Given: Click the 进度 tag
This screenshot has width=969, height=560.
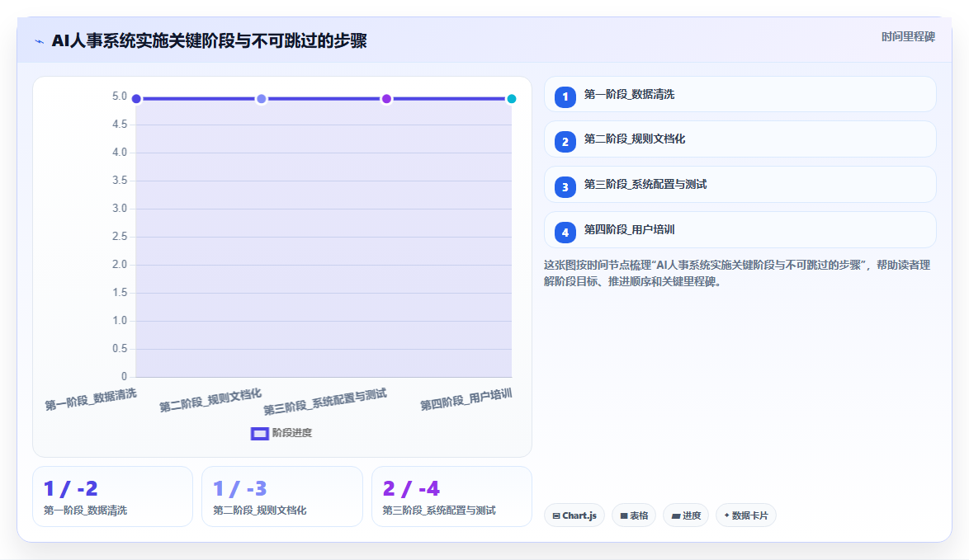Looking at the screenshot, I should point(685,515).
